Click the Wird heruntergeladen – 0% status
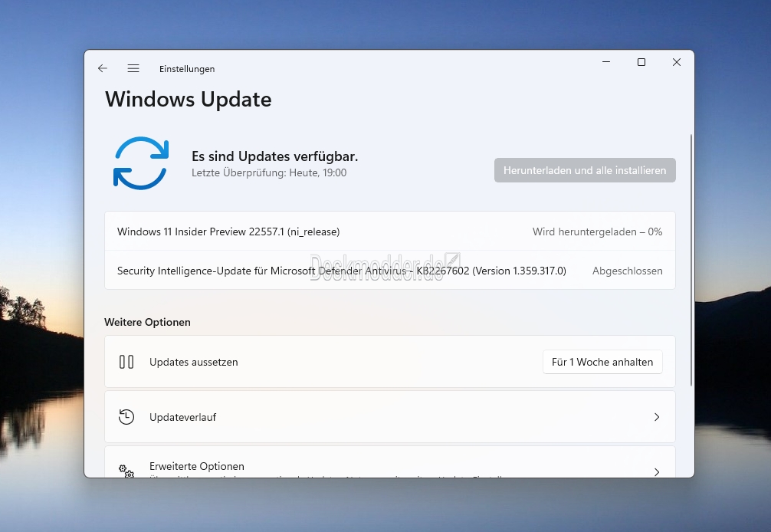This screenshot has width=771, height=532. 598,232
